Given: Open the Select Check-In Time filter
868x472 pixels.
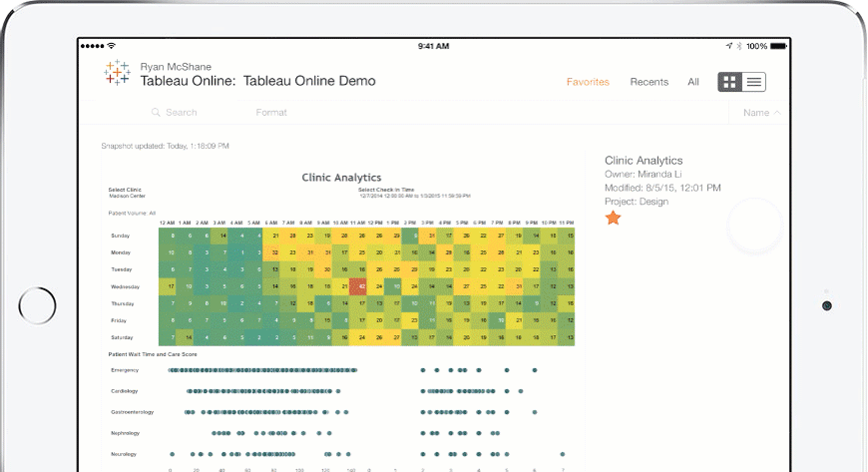Looking at the screenshot, I should point(385,190).
